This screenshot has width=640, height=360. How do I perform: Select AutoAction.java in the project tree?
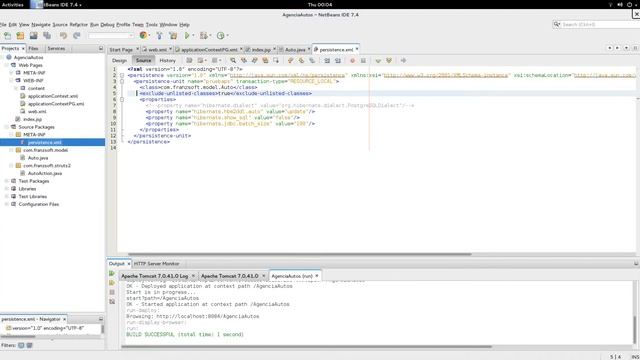tap(45, 173)
